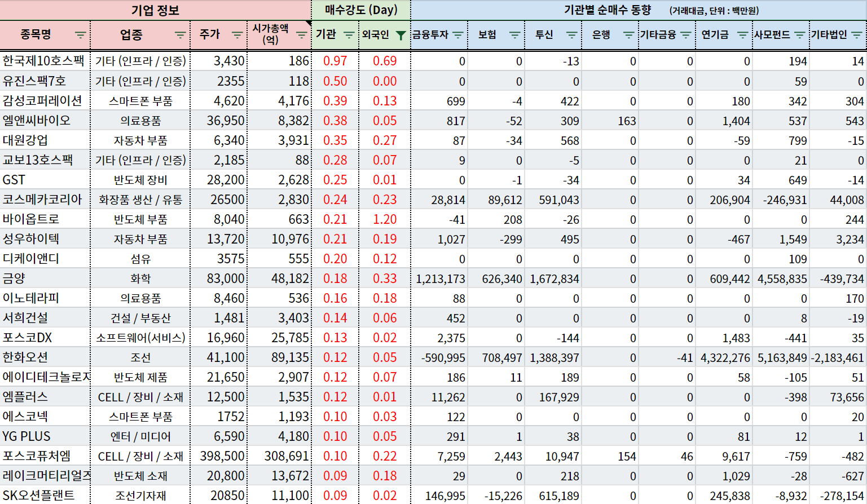Click the 주가 filter icon

coord(237,35)
